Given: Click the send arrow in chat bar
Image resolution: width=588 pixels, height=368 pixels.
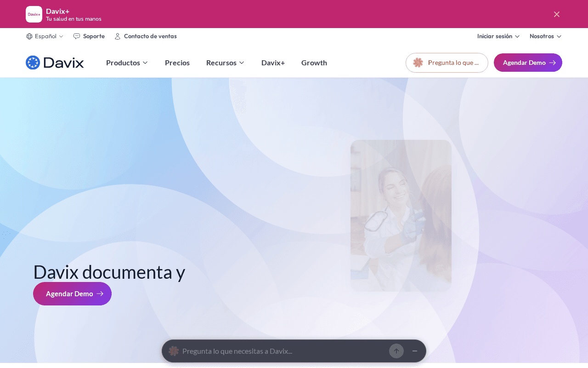Looking at the screenshot, I should [396, 351].
